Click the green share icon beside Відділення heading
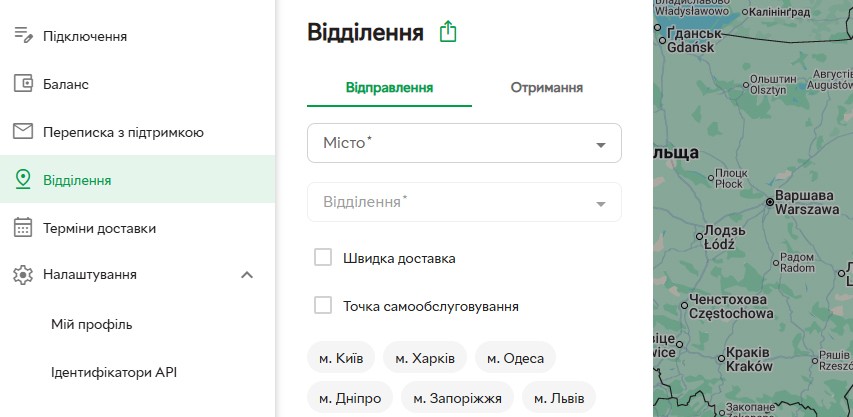This screenshot has width=853, height=417. click(x=448, y=32)
